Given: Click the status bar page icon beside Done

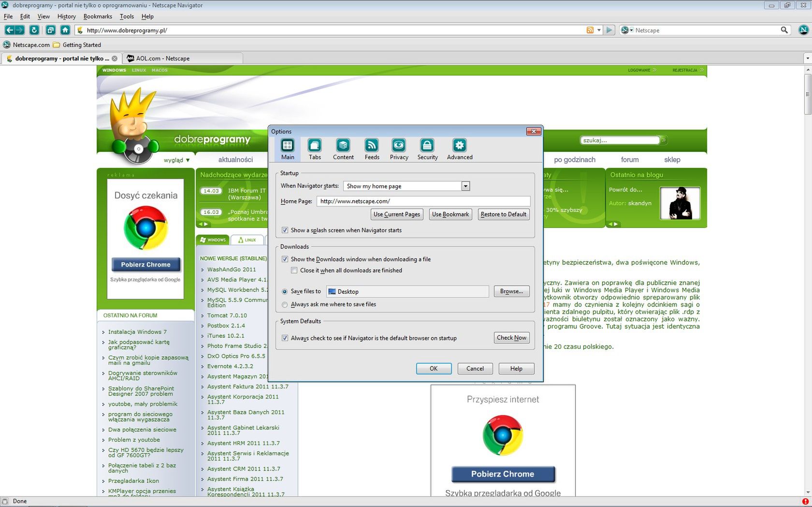Looking at the screenshot, I should 5,501.
